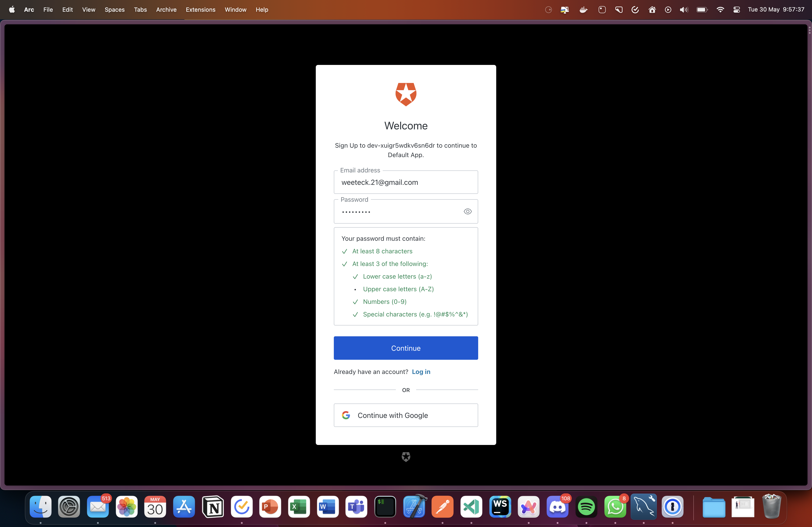
Task: Open Notion from the dock
Action: (213, 507)
